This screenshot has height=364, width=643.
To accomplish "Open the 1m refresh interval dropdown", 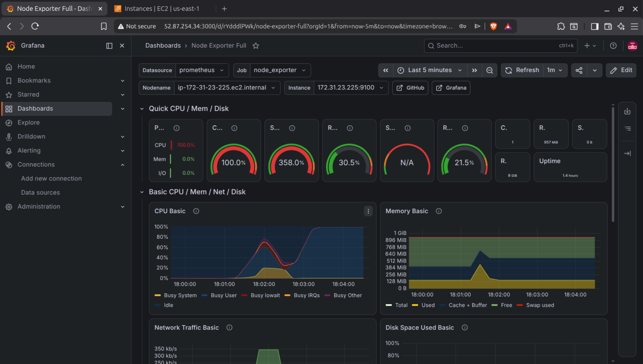I will pos(555,70).
